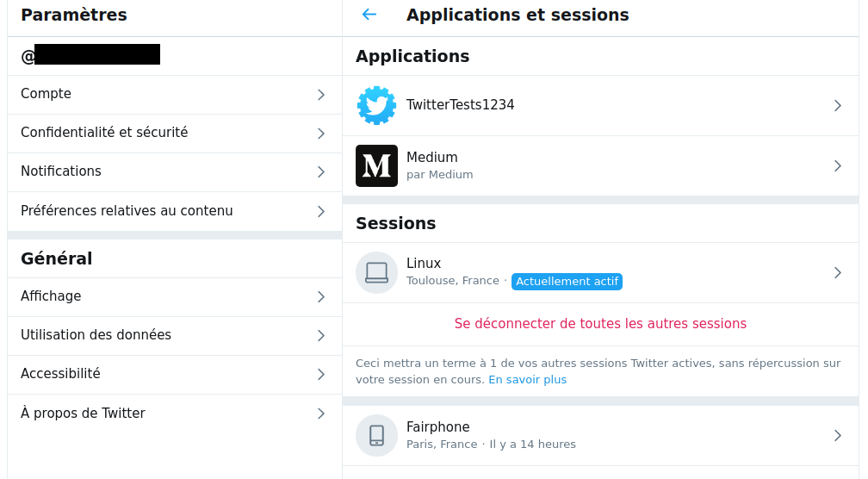
Task: Select Préférences relatives au contenu
Action: [174, 212]
